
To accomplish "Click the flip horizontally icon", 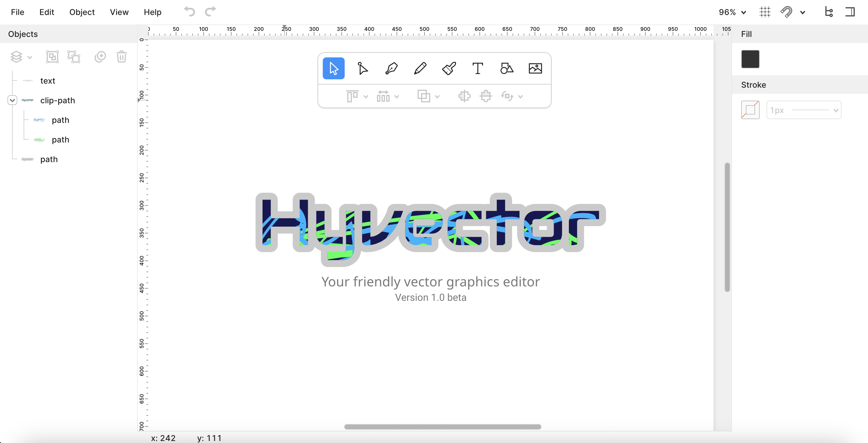I will coord(464,96).
